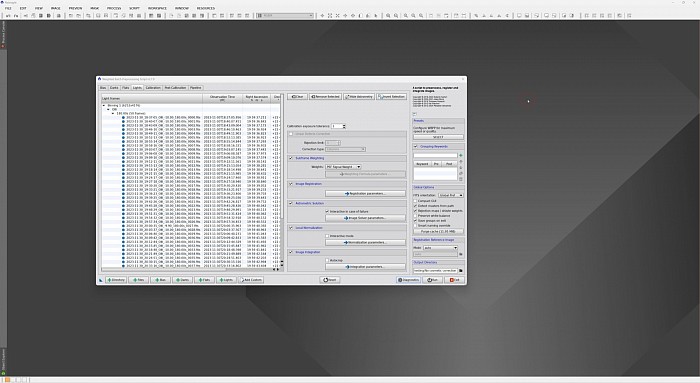Open the view mode combo box in main toolbar
Image resolution: width=700 pixels, height=383 pixels.
click(x=285, y=16)
